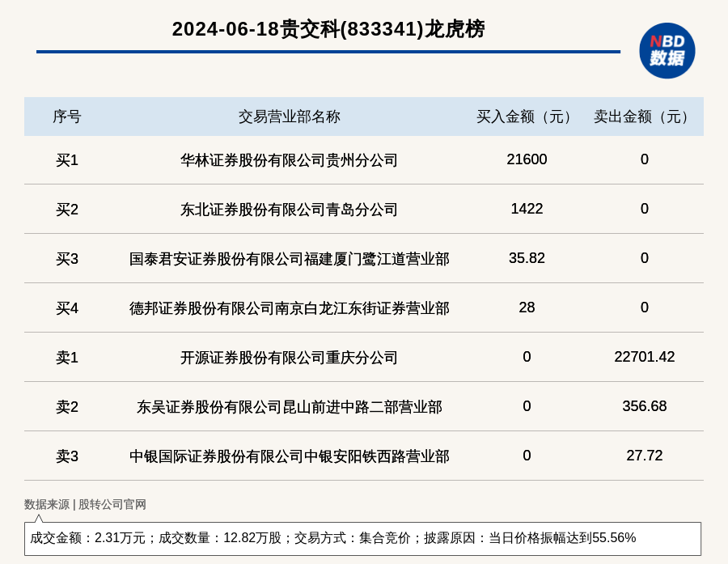
Task: Click the 买3 row label
Action: 67,258
